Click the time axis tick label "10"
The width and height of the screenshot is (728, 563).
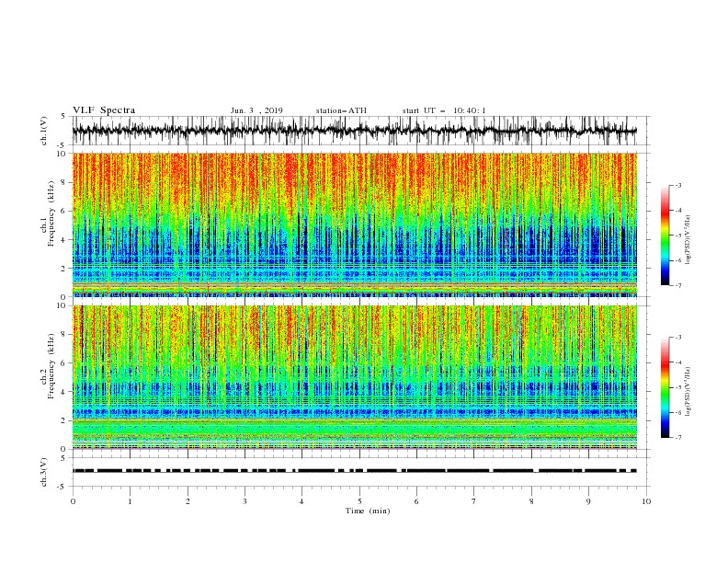point(646,501)
